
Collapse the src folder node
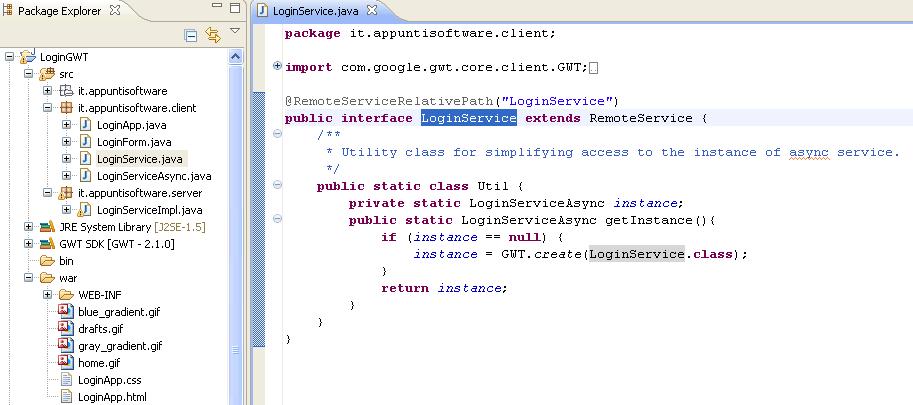tap(28, 74)
